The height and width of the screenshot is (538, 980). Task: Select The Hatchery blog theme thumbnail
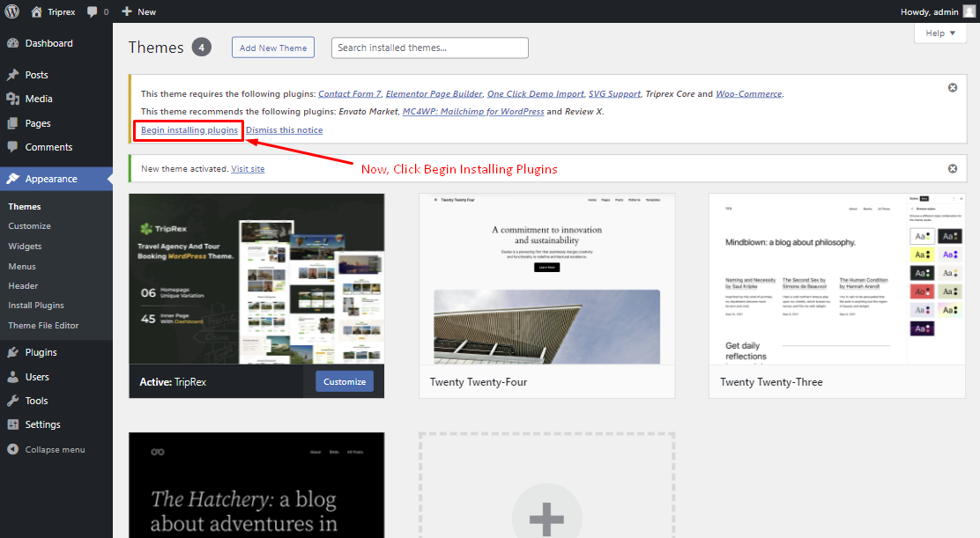click(x=256, y=485)
